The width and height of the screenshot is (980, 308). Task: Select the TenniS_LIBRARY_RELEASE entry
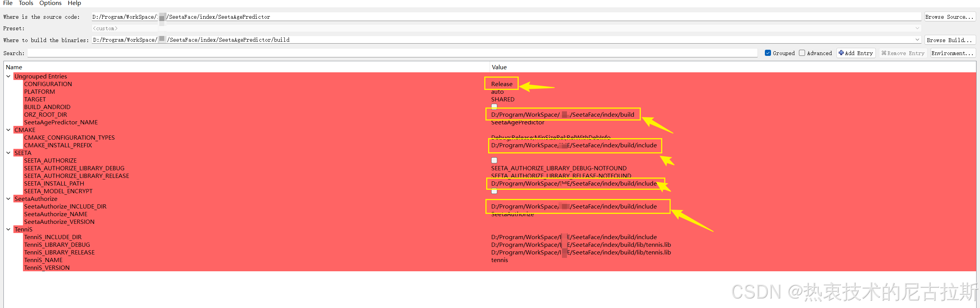59,252
